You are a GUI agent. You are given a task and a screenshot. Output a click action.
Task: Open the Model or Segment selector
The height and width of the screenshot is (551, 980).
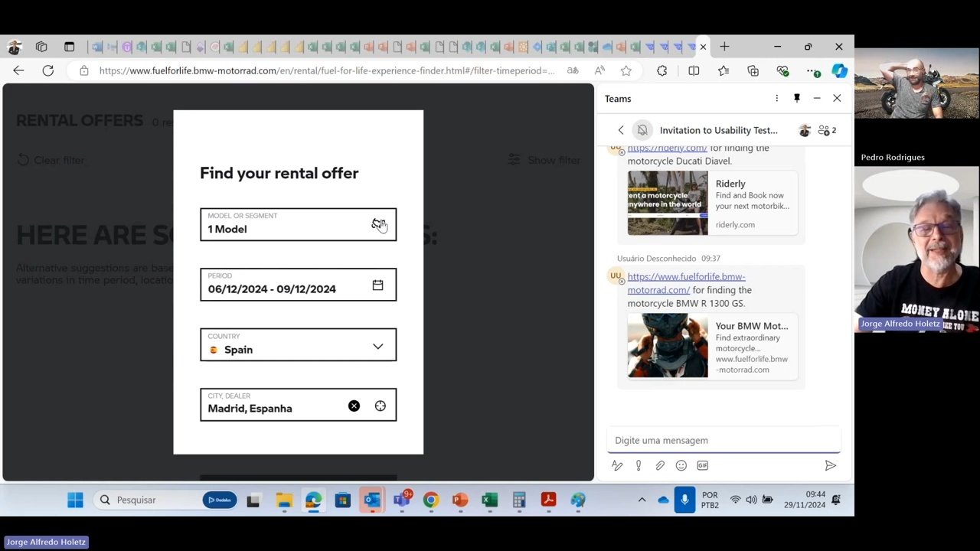(298, 224)
